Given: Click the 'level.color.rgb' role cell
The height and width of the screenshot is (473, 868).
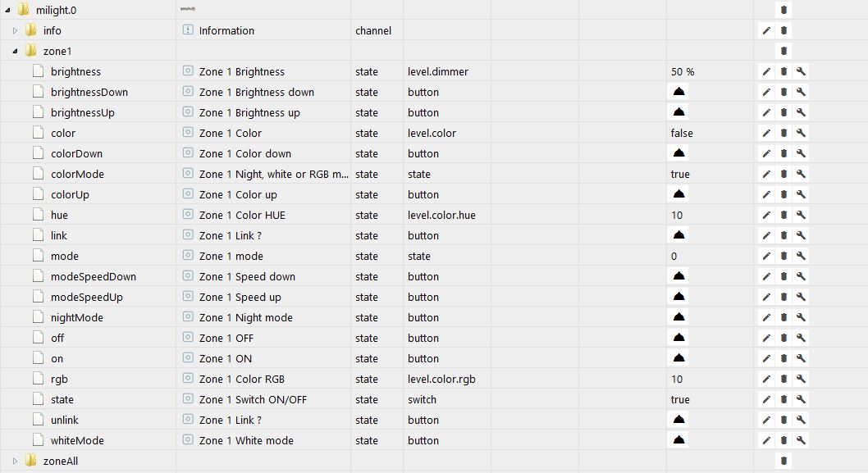Looking at the screenshot, I should [x=441, y=380].
